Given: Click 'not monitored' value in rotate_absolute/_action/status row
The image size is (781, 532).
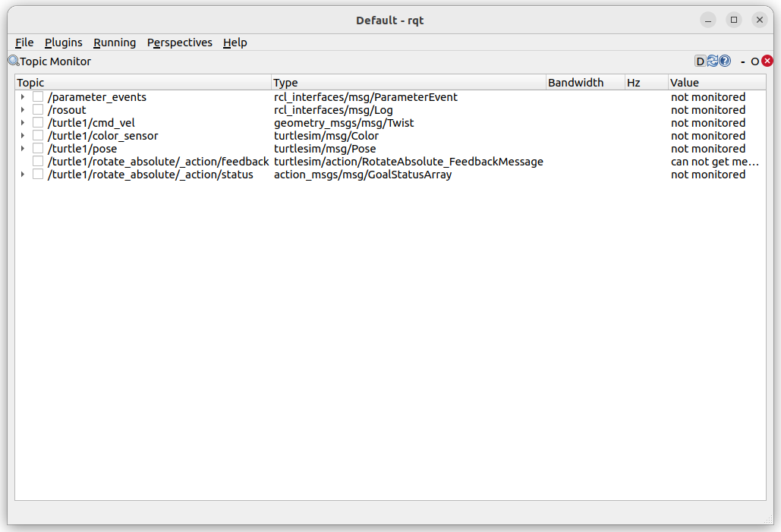Looking at the screenshot, I should click(708, 175).
